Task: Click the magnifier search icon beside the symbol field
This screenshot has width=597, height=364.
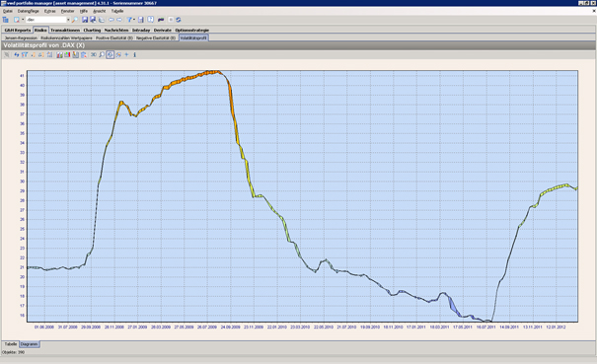Action: coord(75,20)
